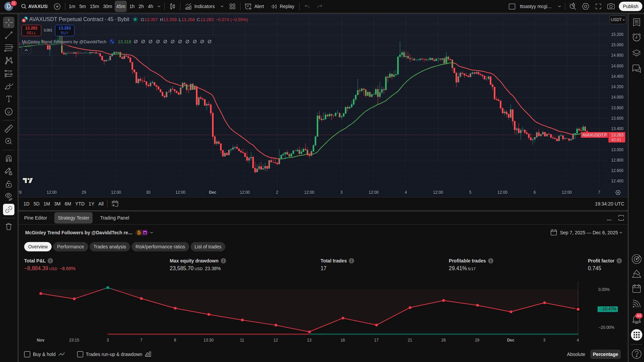Select the 1h timeframe interval
644x362 pixels.
click(x=132, y=6)
